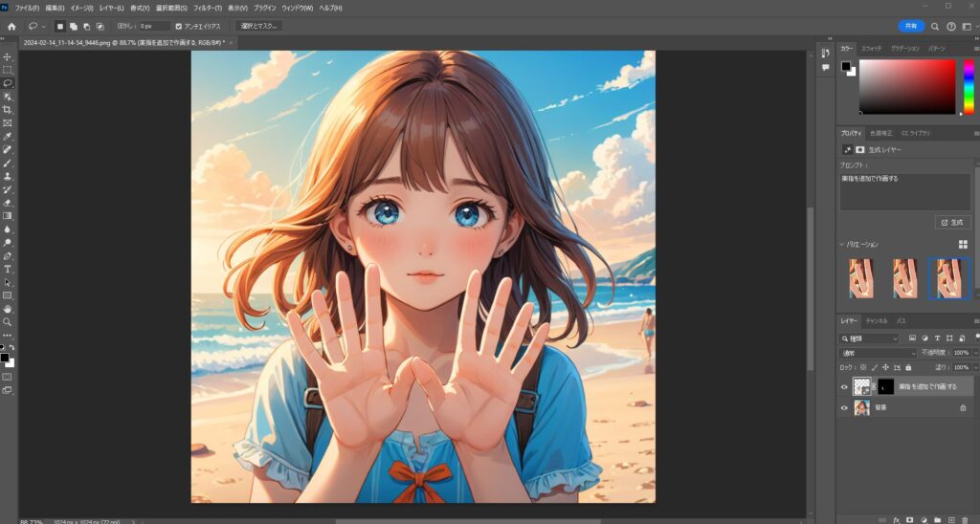Select the Zoom tool

tap(8, 321)
